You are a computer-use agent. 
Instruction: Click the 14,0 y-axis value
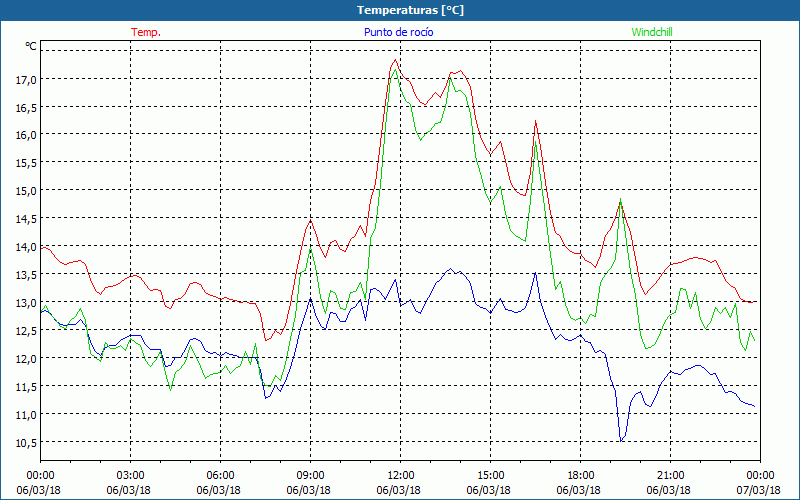point(26,246)
